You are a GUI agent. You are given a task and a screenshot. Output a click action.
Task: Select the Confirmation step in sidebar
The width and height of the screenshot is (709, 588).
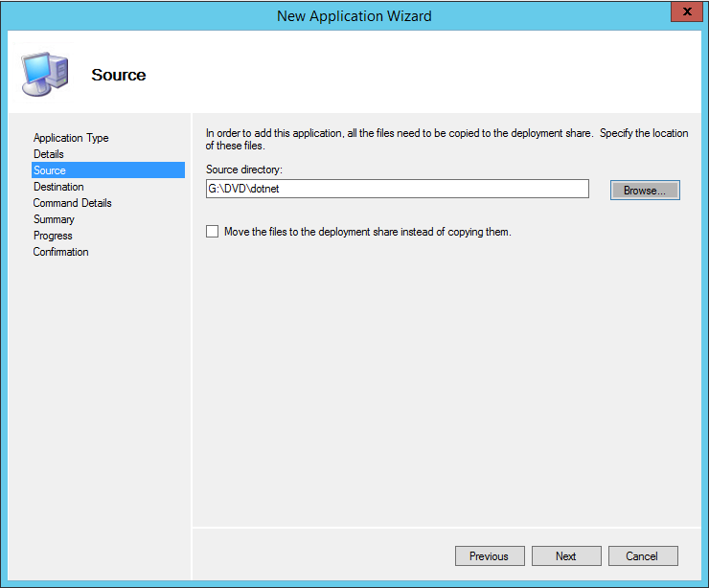coord(61,252)
